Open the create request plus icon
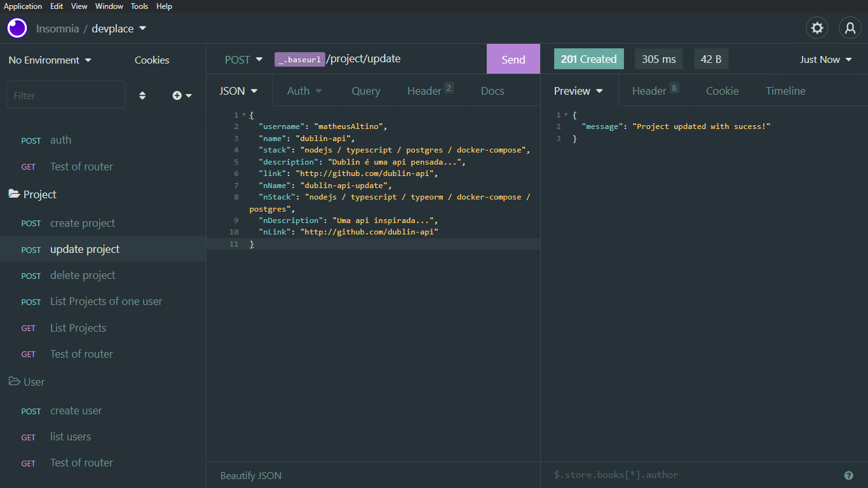This screenshot has height=488, width=868. click(182, 95)
